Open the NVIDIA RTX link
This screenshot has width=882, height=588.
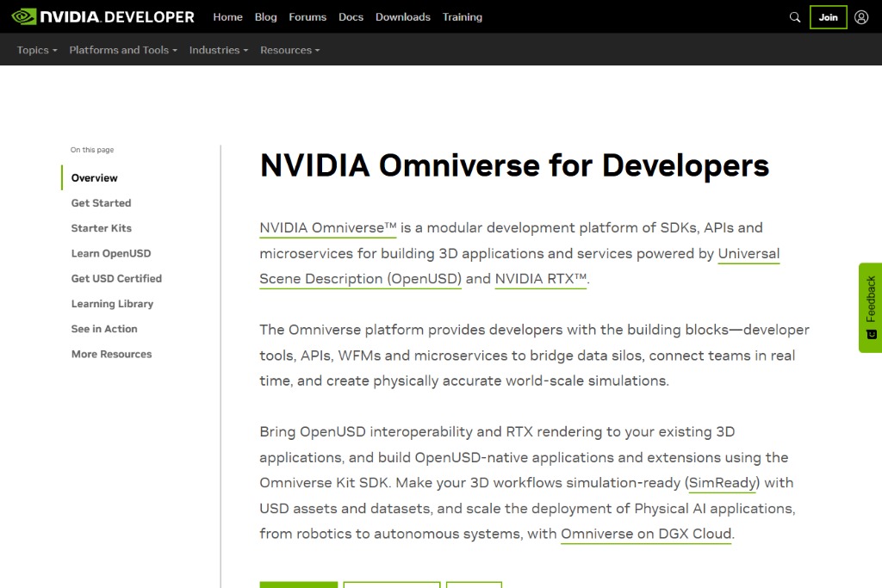pyautogui.click(x=540, y=278)
